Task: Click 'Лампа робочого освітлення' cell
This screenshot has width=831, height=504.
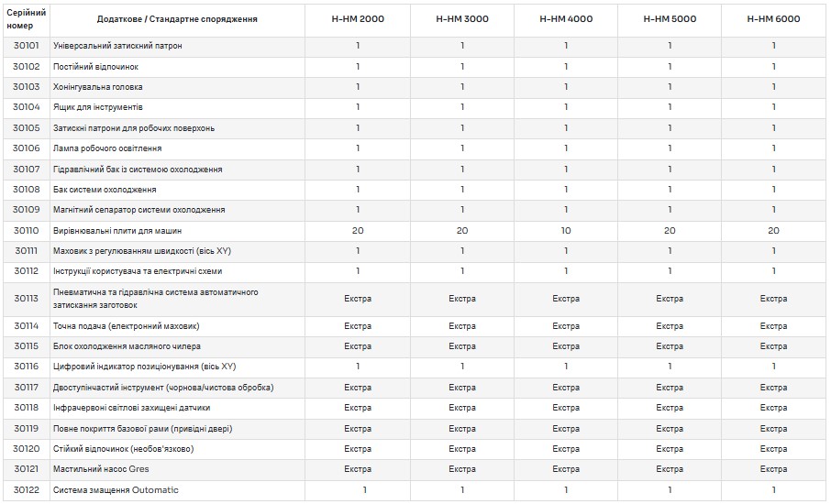Action: [x=107, y=148]
